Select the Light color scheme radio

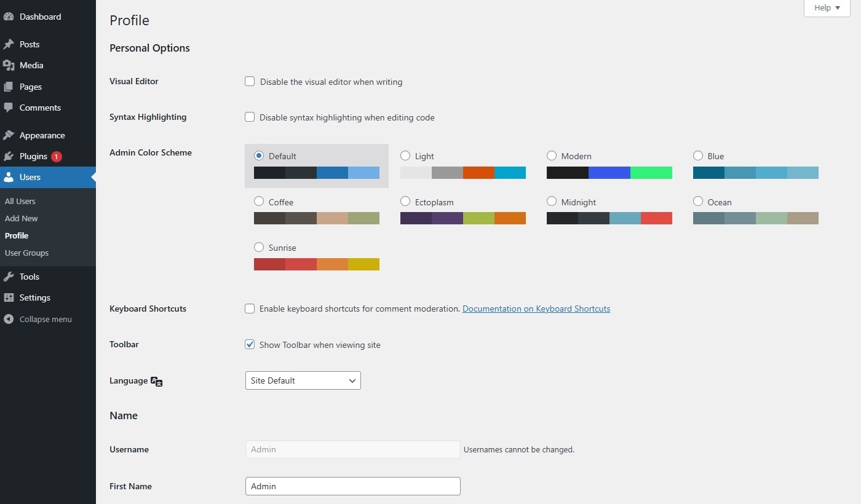pos(405,156)
